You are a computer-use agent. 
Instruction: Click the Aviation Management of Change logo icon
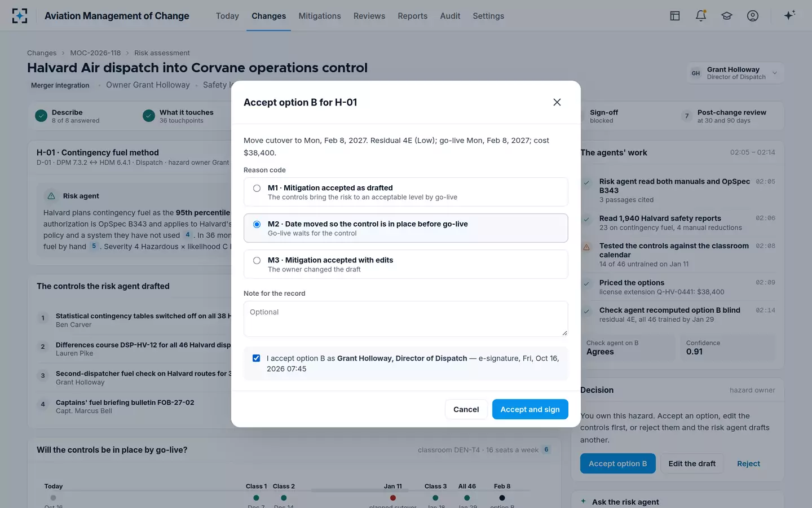pyautogui.click(x=20, y=16)
